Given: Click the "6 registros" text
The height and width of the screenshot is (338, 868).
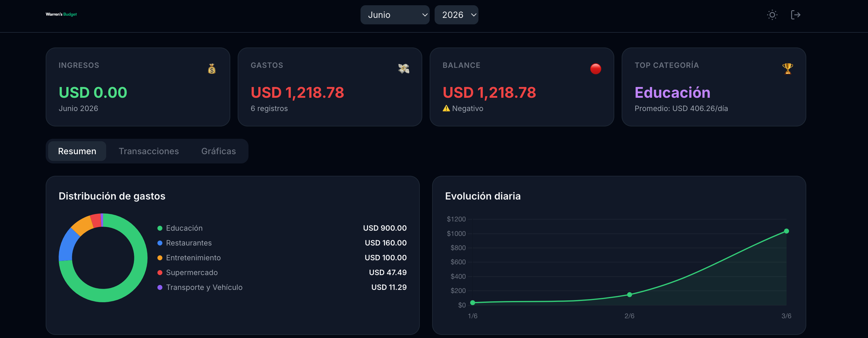Looking at the screenshot, I should tap(269, 109).
